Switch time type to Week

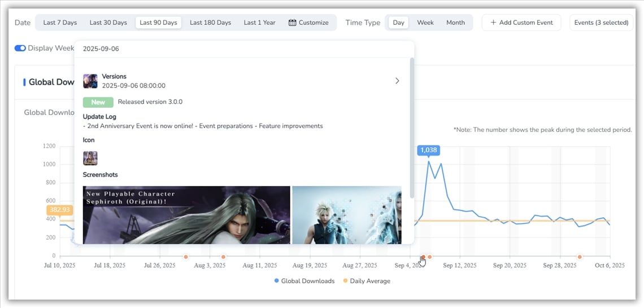pos(425,23)
